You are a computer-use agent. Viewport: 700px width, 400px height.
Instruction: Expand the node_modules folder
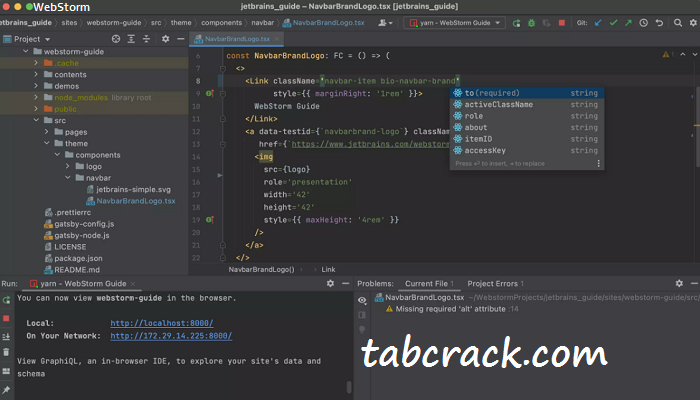tap(36, 97)
